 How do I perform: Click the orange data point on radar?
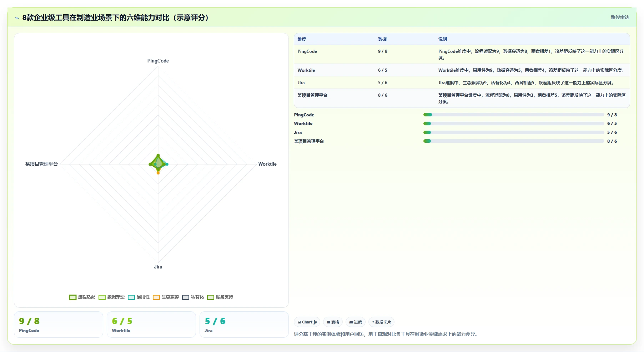click(x=158, y=173)
